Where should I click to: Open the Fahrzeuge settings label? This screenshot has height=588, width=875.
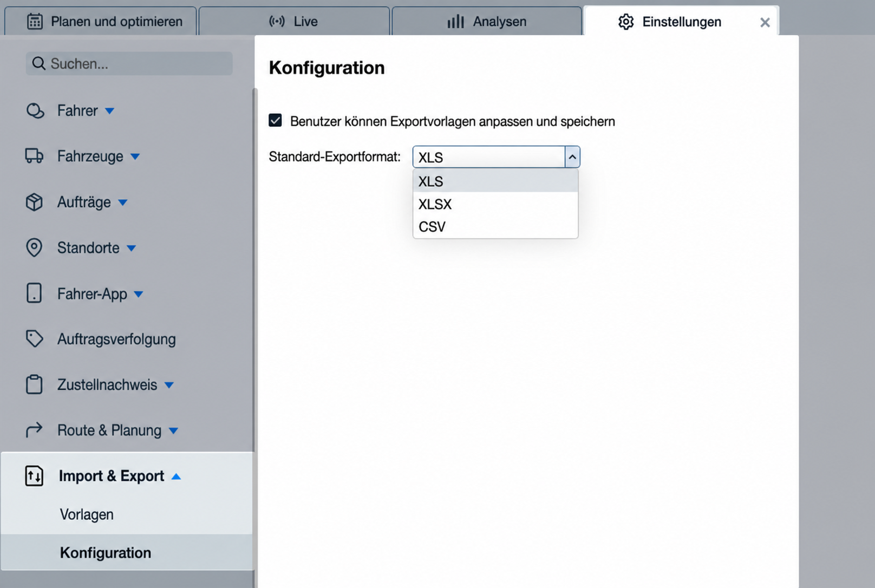coord(90,156)
